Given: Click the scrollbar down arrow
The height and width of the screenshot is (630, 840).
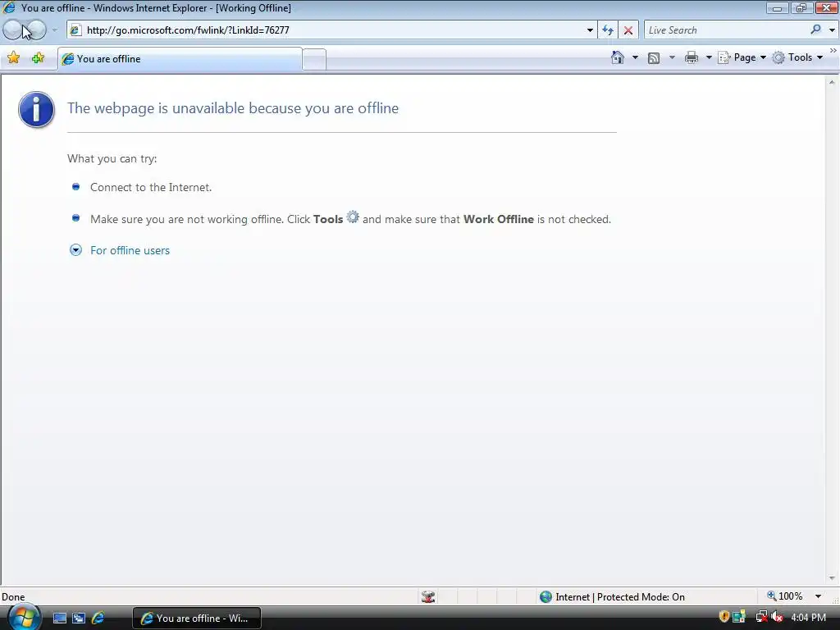Looking at the screenshot, I should 832,578.
